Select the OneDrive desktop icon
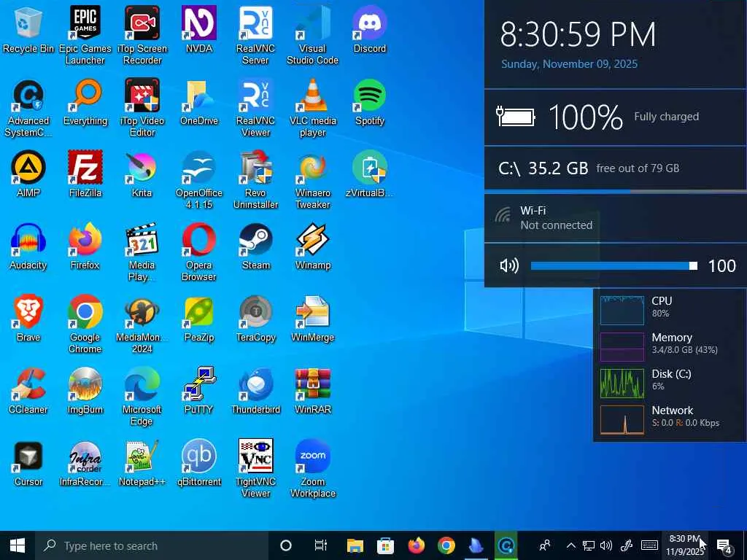The height and width of the screenshot is (560, 747). pos(199,102)
